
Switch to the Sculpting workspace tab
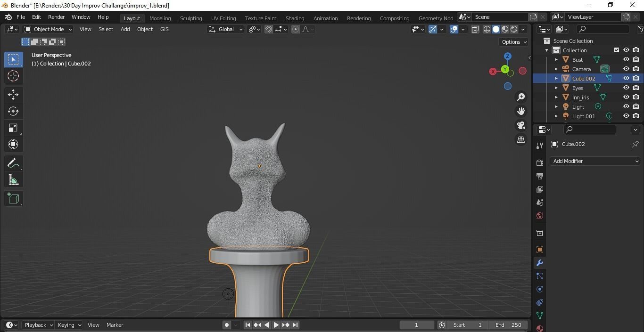coord(191,18)
